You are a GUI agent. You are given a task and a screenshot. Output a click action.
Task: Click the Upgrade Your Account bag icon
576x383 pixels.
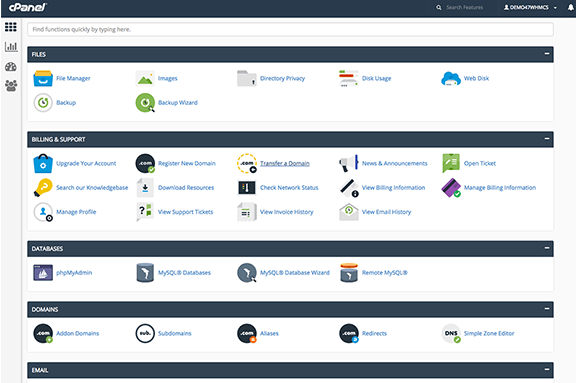tap(43, 163)
